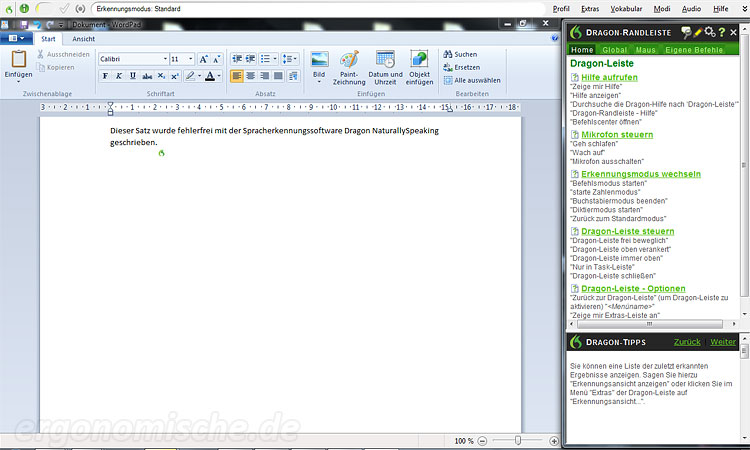Center align the paragraph
This screenshot has height=450, width=750.
pyautogui.click(x=251, y=76)
